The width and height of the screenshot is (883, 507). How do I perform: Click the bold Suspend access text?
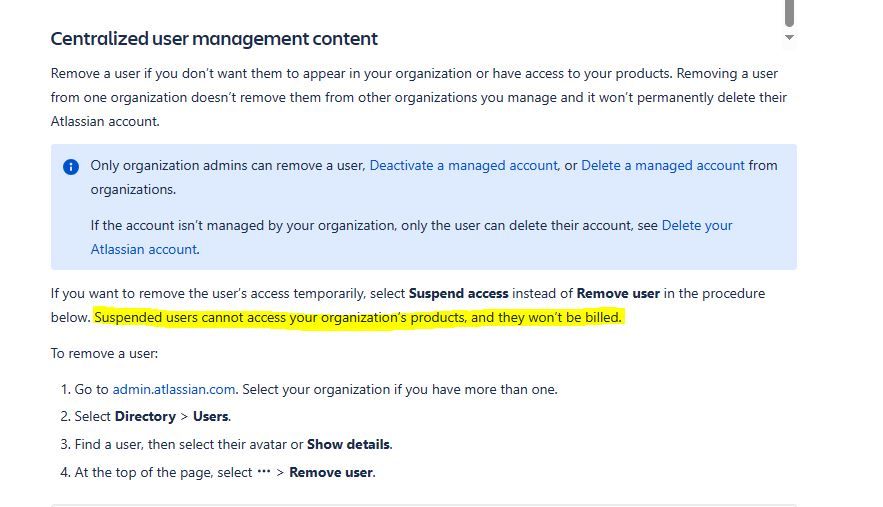pos(458,293)
